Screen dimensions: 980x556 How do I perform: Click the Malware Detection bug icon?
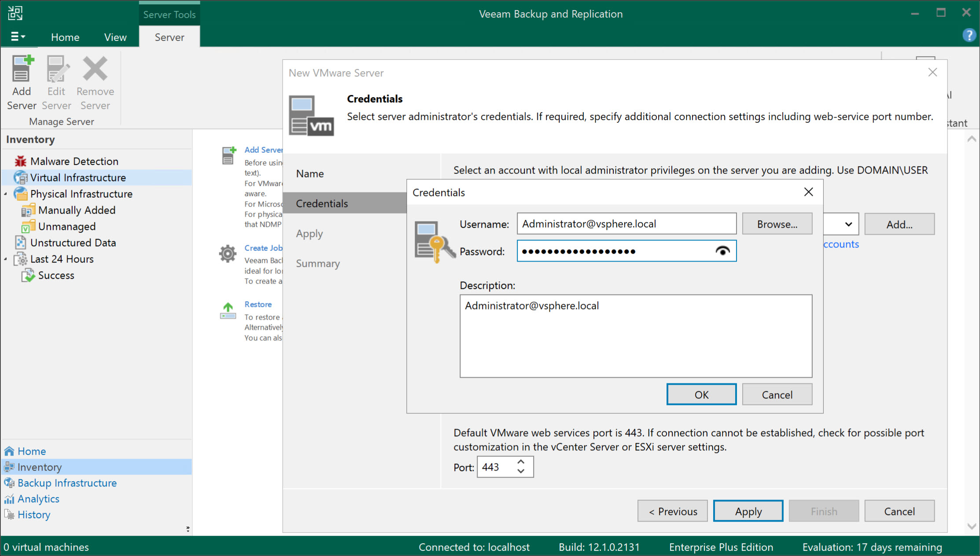pyautogui.click(x=20, y=161)
